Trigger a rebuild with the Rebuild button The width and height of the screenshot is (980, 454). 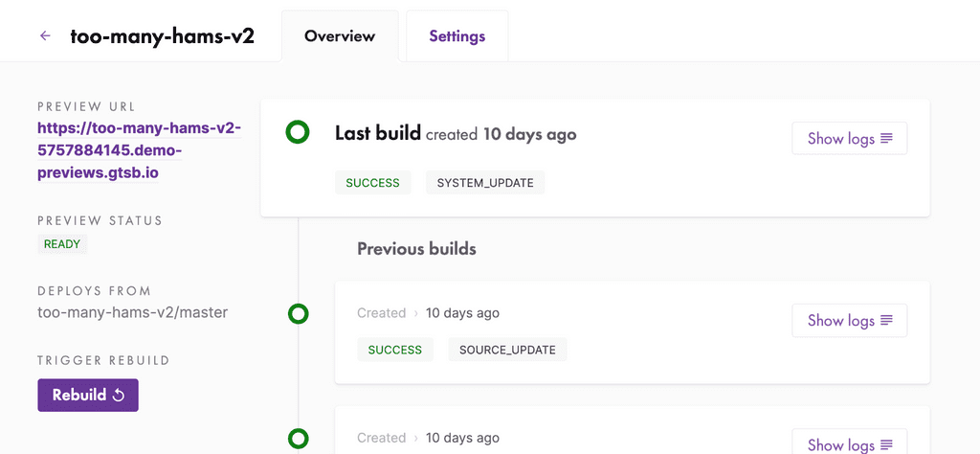88,396
